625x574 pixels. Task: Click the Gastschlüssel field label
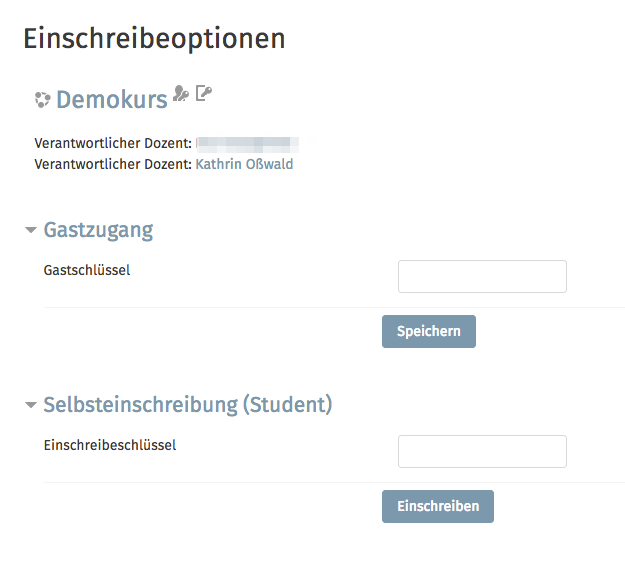(87, 270)
